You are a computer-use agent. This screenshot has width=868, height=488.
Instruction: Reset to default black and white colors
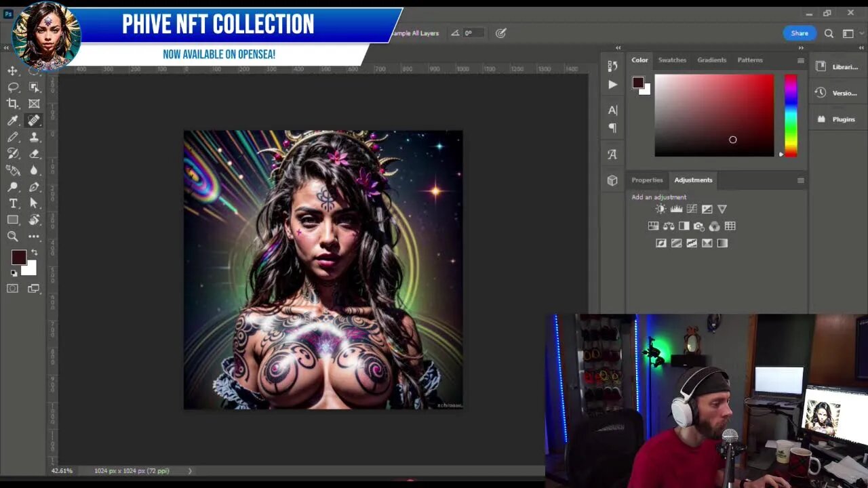tap(14, 273)
